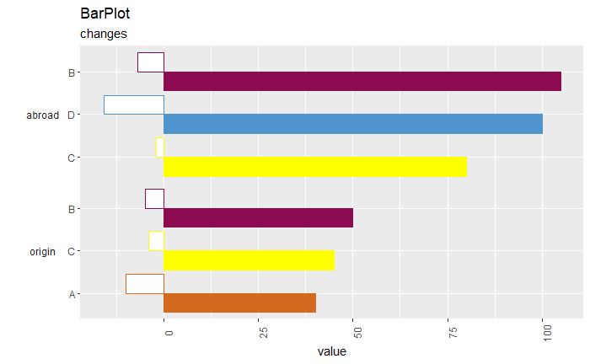Click the blue outlined negative D bar
The image size is (590, 364).
(134, 105)
